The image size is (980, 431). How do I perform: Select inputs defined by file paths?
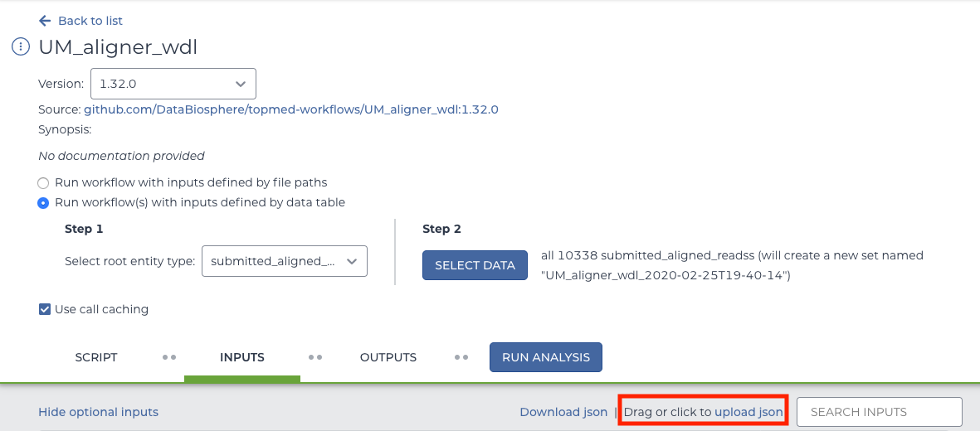point(43,183)
